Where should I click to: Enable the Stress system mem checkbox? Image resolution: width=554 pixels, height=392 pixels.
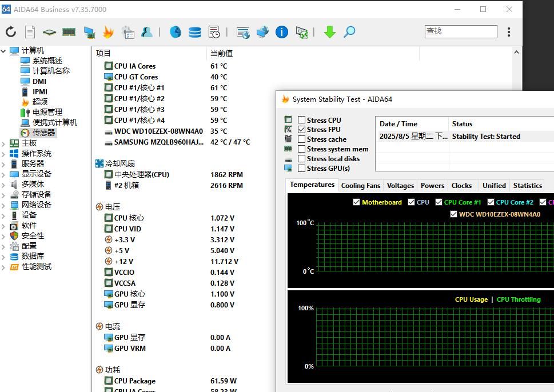click(301, 149)
